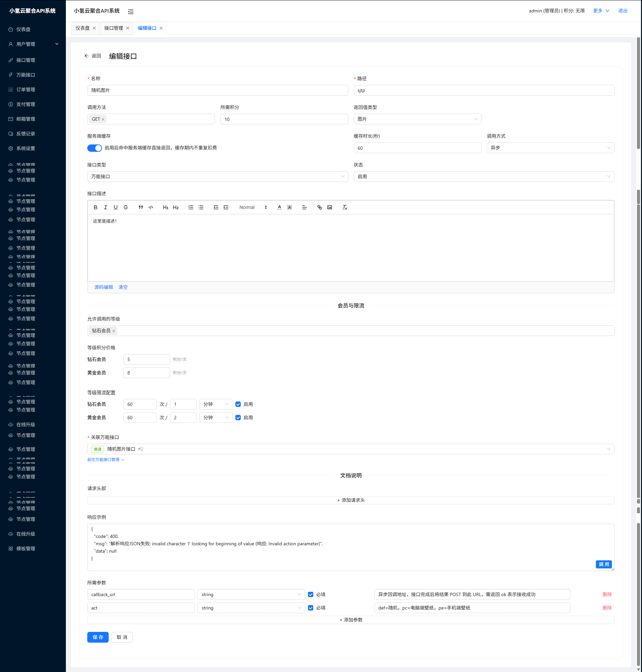
Task: Open the return value type dropdown
Action: tap(417, 119)
